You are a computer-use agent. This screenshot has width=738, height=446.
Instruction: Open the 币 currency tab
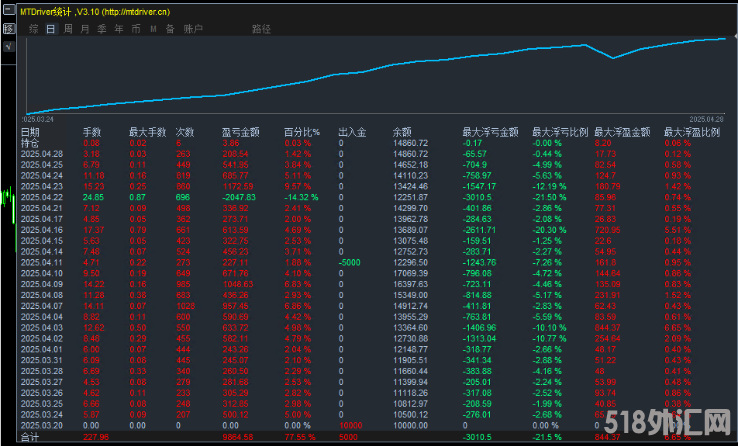(136, 29)
